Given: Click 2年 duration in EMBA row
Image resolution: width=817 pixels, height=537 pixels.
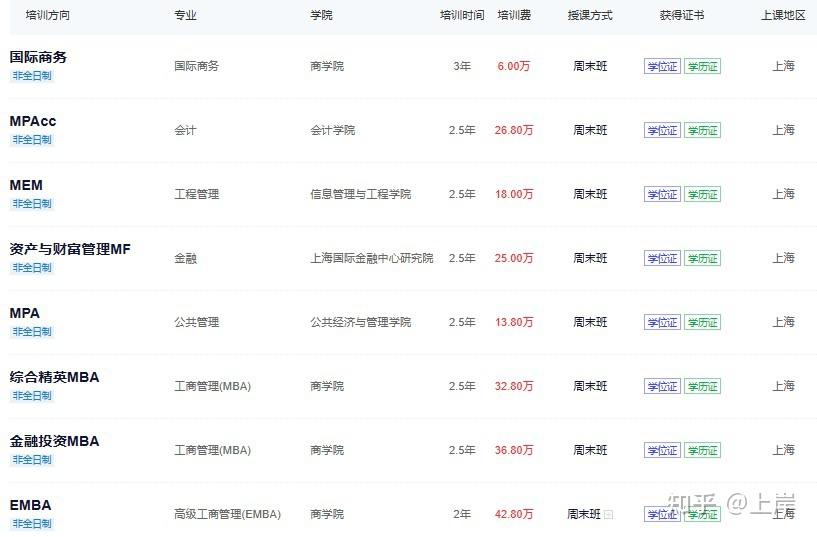Looking at the screenshot, I should point(462,515).
